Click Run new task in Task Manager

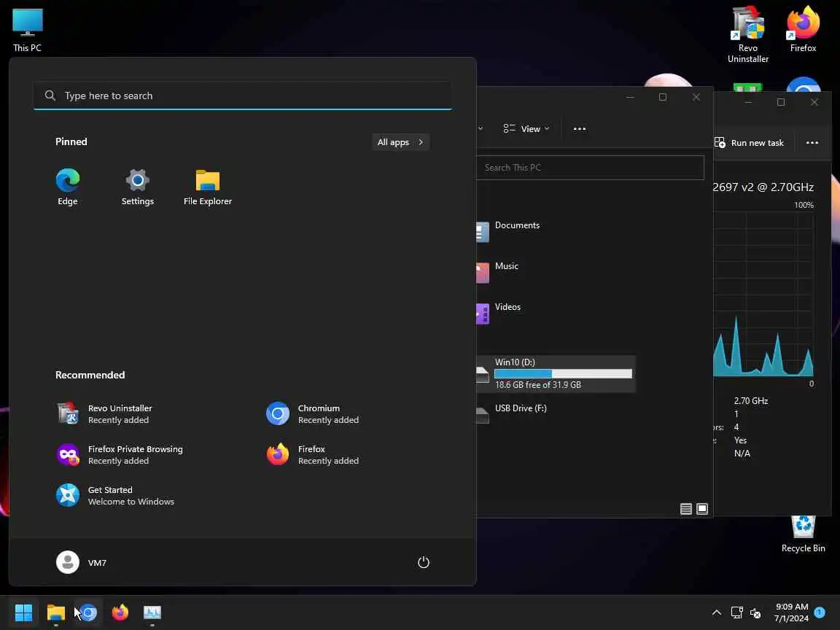[749, 142]
